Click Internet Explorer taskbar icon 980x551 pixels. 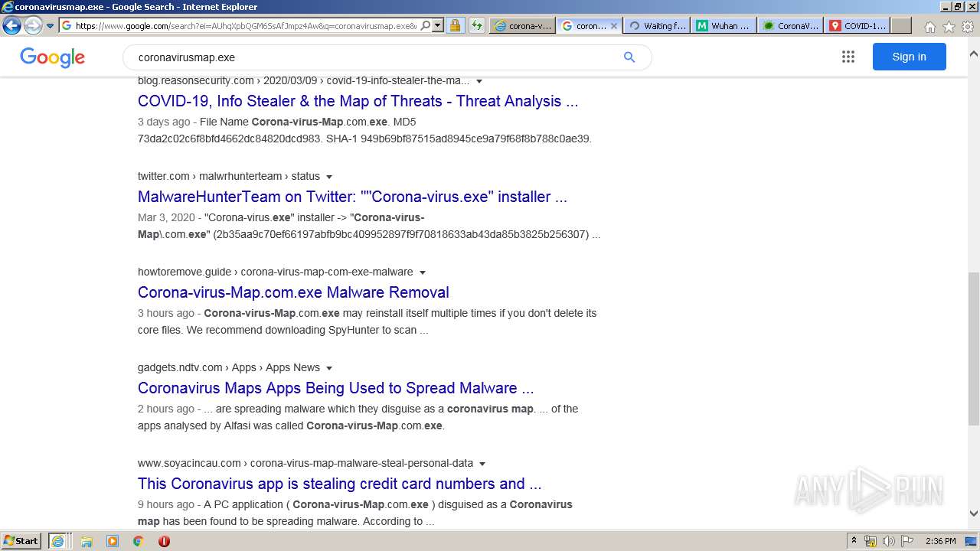pyautogui.click(x=58, y=541)
